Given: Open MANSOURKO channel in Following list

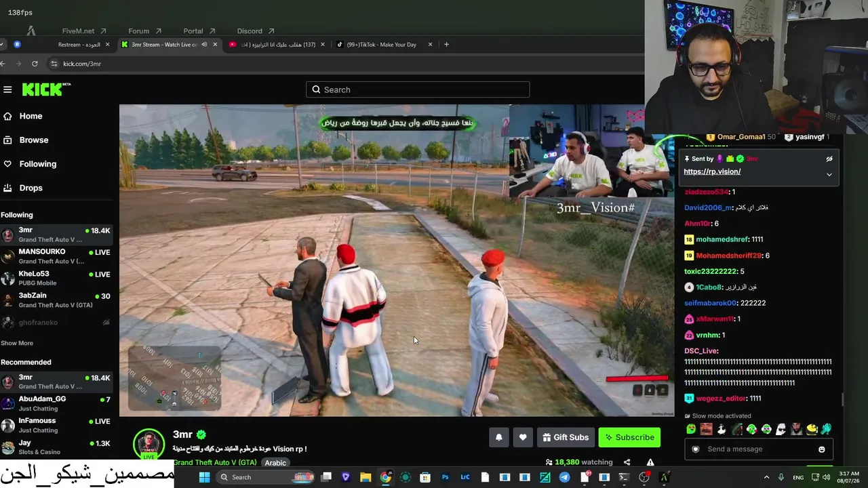Looking at the screenshot, I should pos(57,256).
